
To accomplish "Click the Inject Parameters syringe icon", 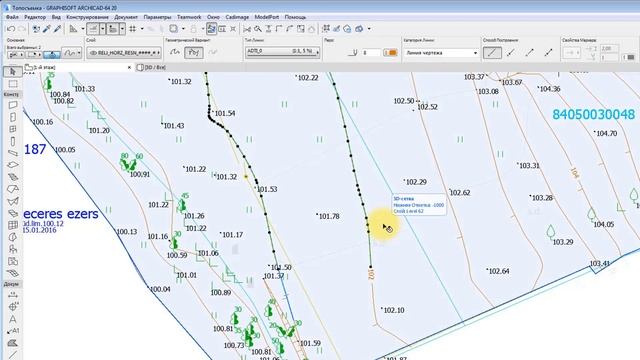I will (58, 29).
